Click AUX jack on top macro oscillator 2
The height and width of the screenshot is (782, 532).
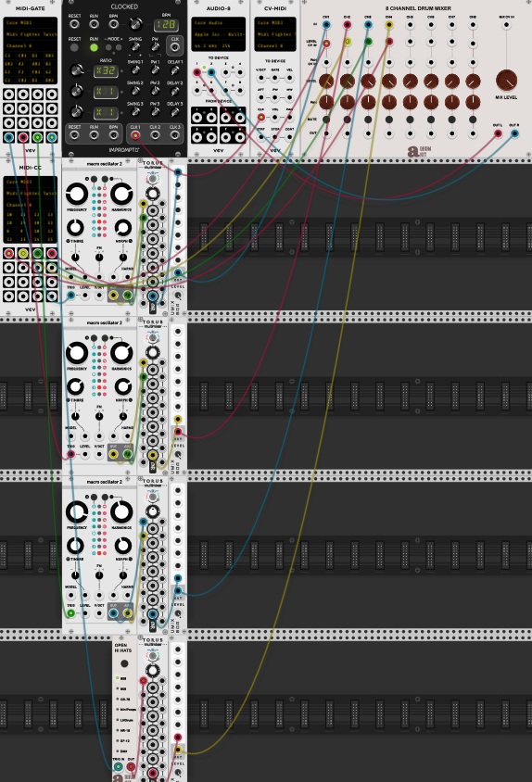[128, 296]
